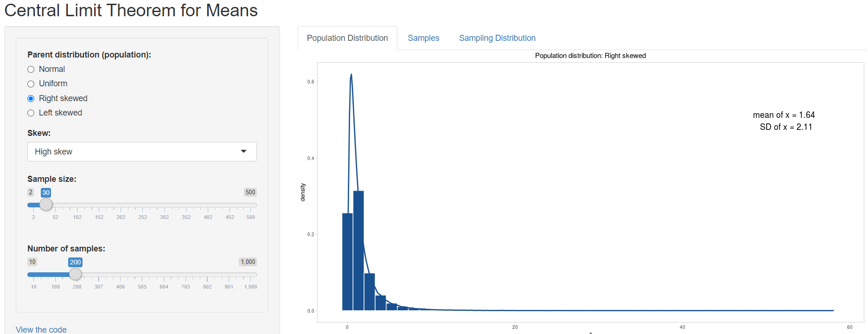The height and width of the screenshot is (334, 868).
Task: Click the plot title Population distribution: Right skewed
Action: tap(590, 56)
